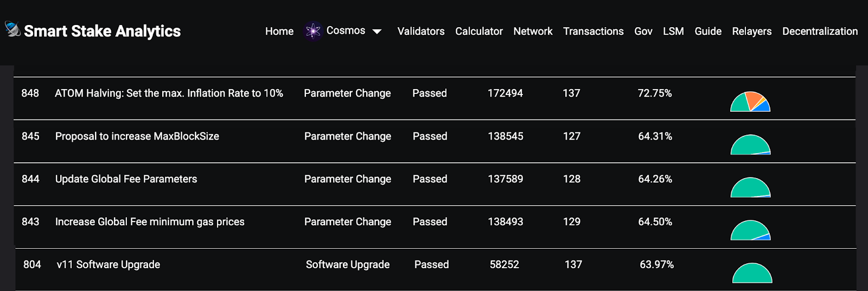Open the Validators page
This screenshot has height=291, width=868.
coord(421,31)
